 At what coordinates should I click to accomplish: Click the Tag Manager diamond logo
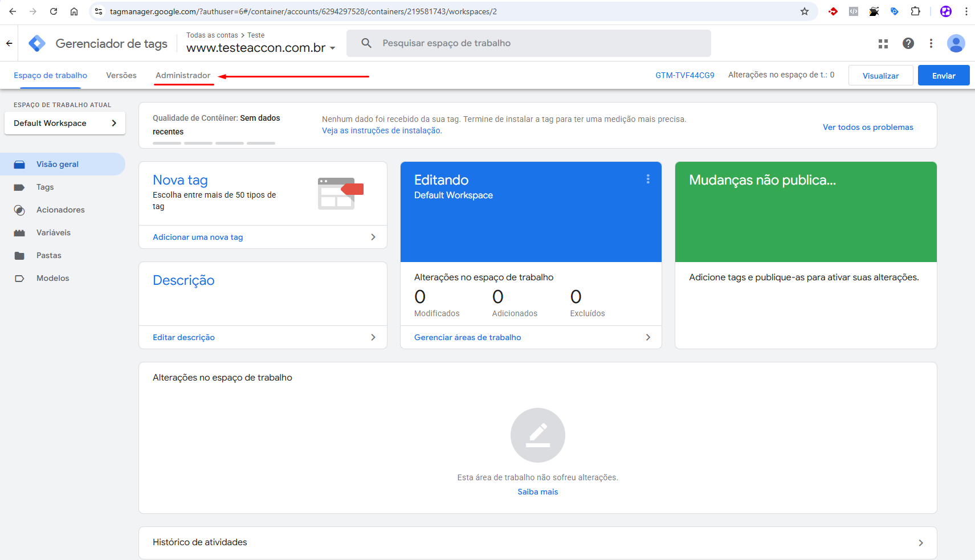(x=37, y=43)
